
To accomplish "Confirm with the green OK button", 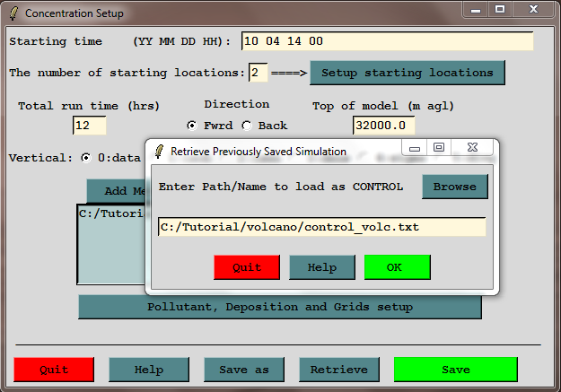I will point(397,267).
